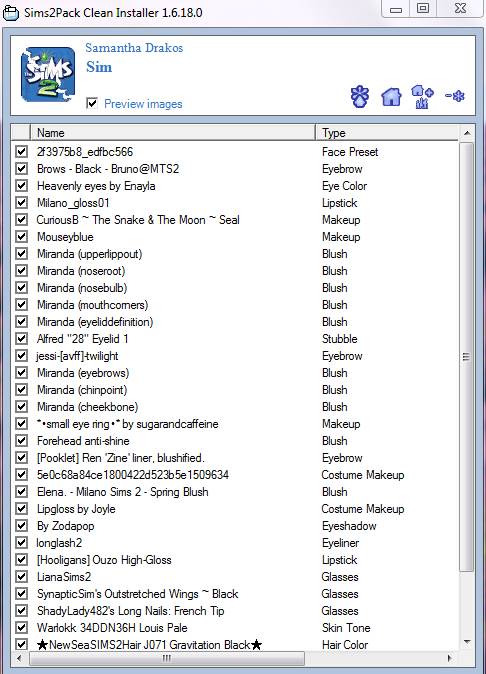Select the Miranda (nosebulb) row

pos(235,288)
